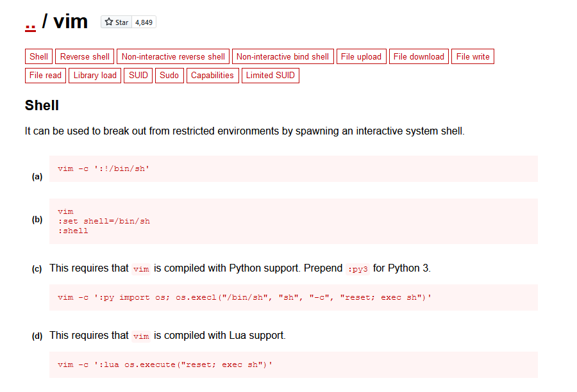Navigate to File upload section
This screenshot has width=577, height=392.
tap(361, 57)
